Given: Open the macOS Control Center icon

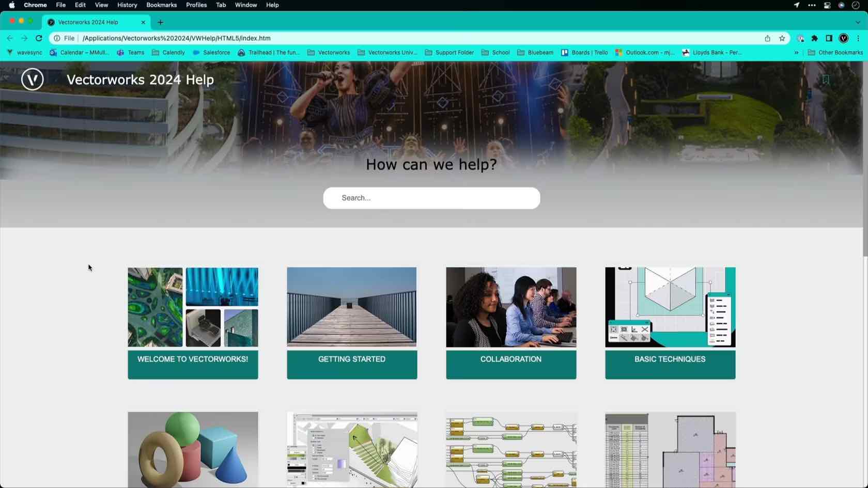Looking at the screenshot, I should pos(827,5).
